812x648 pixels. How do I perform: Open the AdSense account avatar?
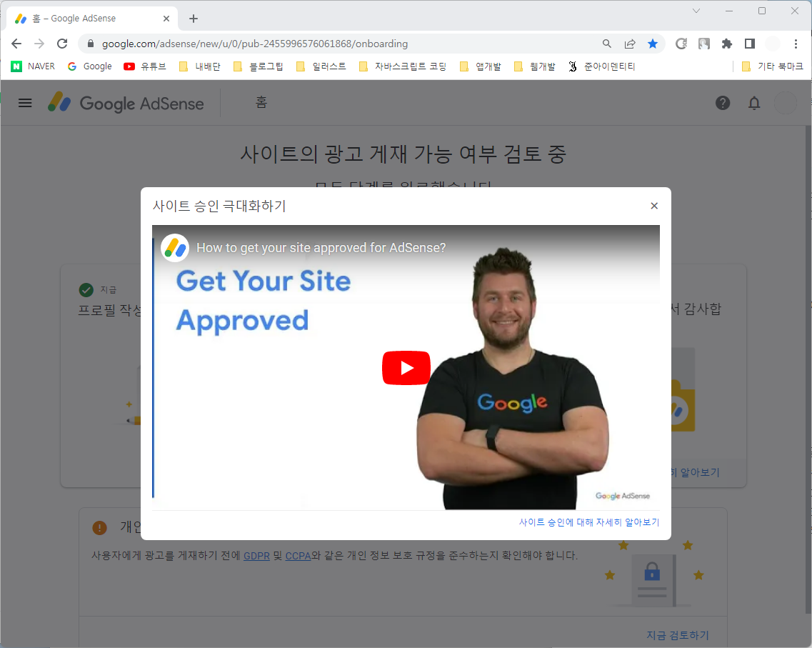pos(785,103)
